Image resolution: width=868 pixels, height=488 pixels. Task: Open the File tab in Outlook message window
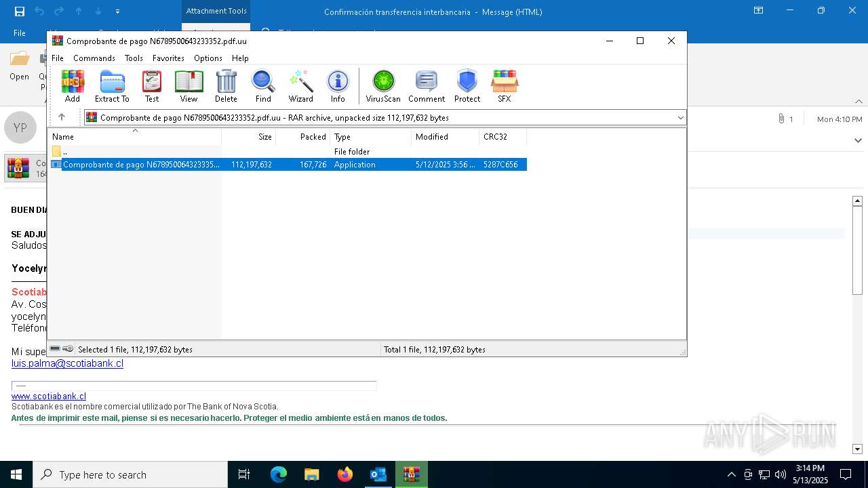click(20, 33)
